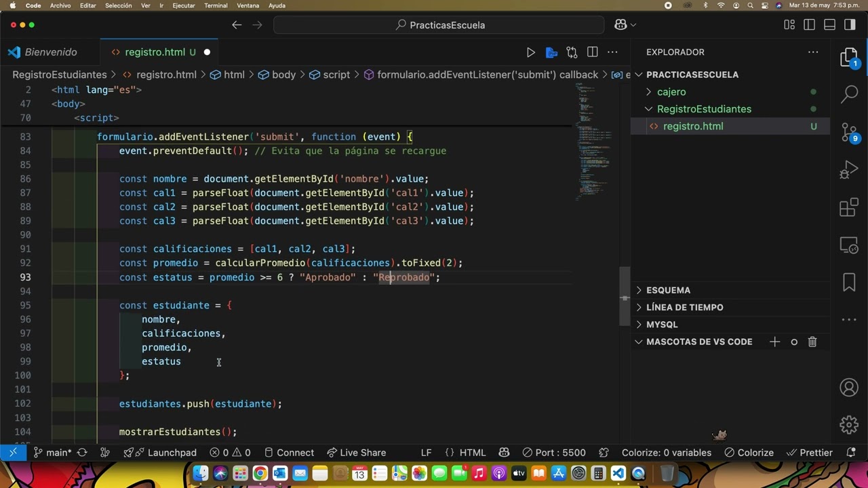Open Run and Debug view
The height and width of the screenshot is (488, 868).
tap(849, 170)
